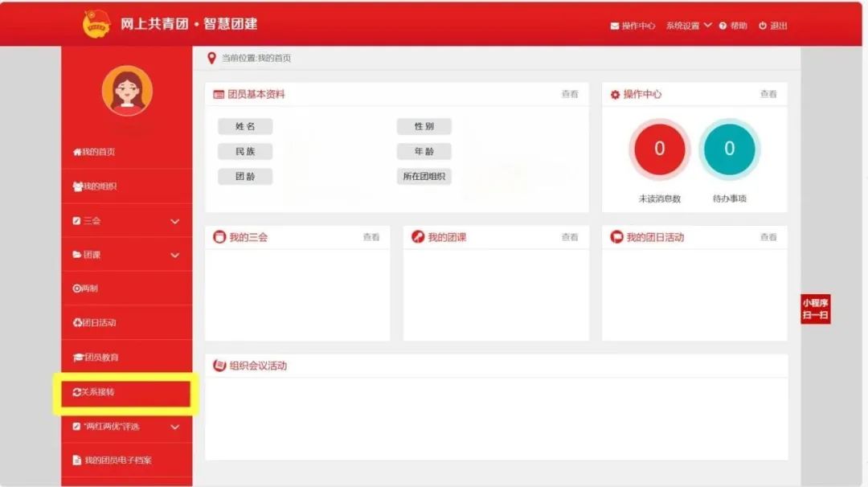
Task: Click the 民族 field label
Action: click(245, 152)
